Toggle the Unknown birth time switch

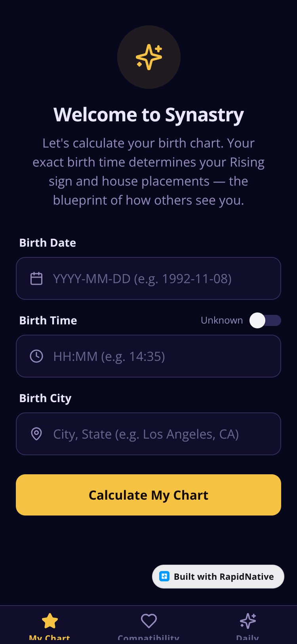(265, 320)
